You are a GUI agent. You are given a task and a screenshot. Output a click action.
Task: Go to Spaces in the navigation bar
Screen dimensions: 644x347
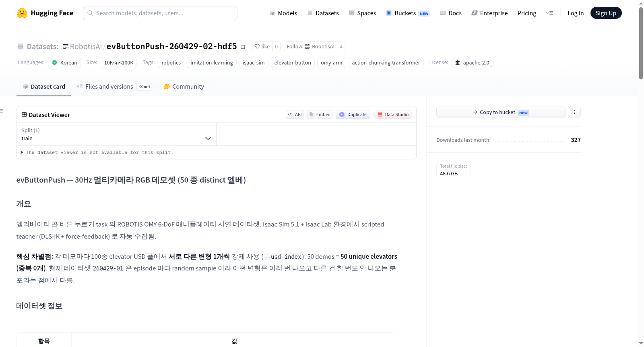click(362, 13)
